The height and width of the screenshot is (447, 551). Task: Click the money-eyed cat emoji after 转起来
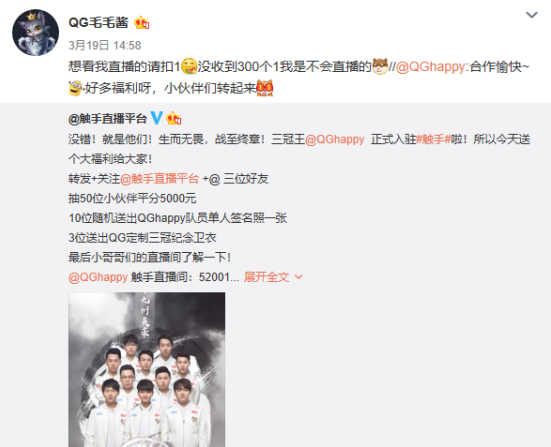tap(265, 88)
